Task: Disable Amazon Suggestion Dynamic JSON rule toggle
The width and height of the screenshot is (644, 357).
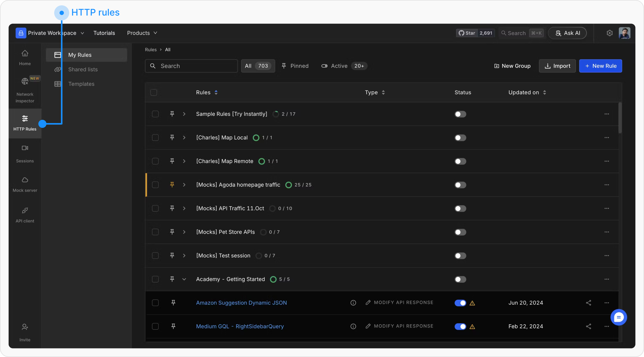Action: 460,303
